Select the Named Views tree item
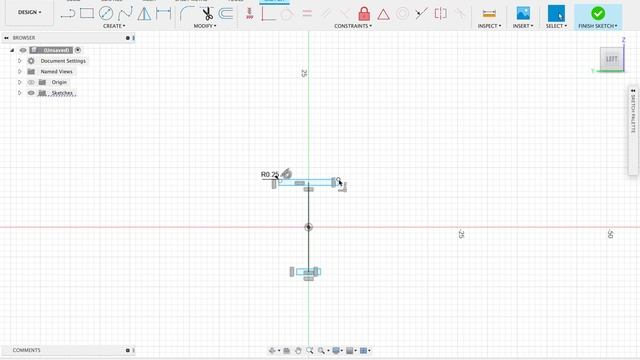 pyautogui.click(x=56, y=71)
